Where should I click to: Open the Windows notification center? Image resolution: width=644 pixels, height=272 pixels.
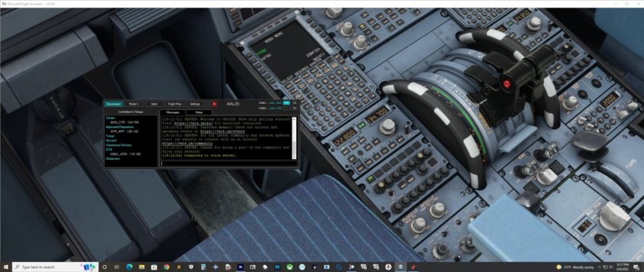637,267
